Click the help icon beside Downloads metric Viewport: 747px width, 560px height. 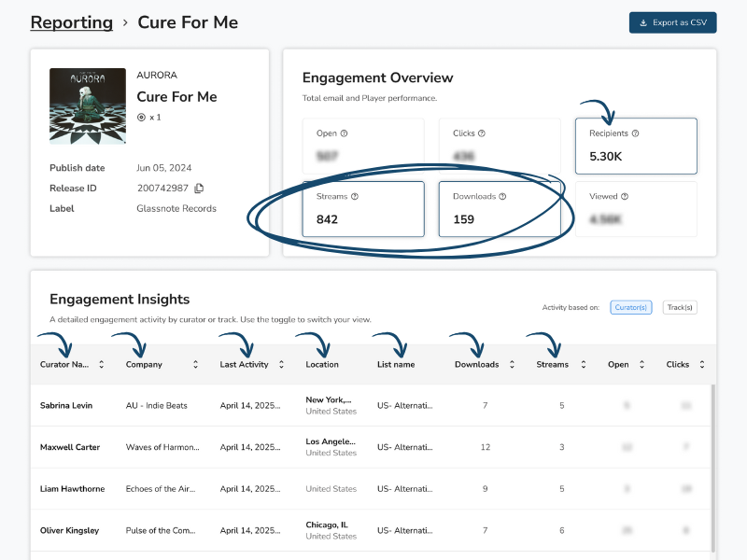502,197
